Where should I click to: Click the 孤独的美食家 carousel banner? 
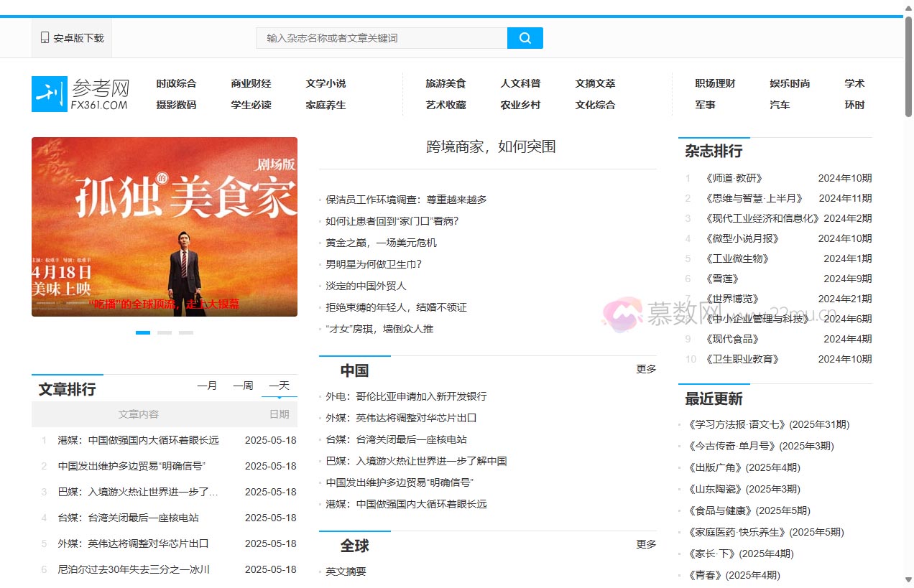164,226
